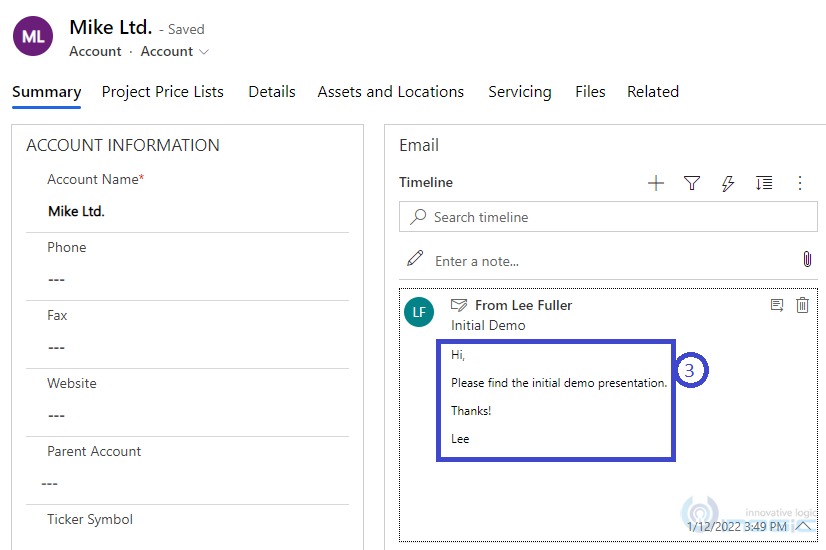826x550 pixels.
Task: Collapse the email with chevron up arrow
Action: (803, 525)
